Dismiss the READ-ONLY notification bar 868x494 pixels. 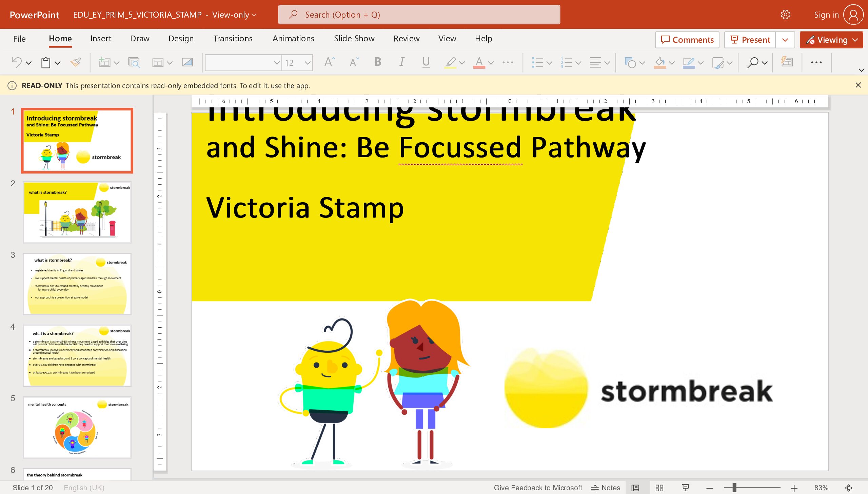click(x=858, y=85)
